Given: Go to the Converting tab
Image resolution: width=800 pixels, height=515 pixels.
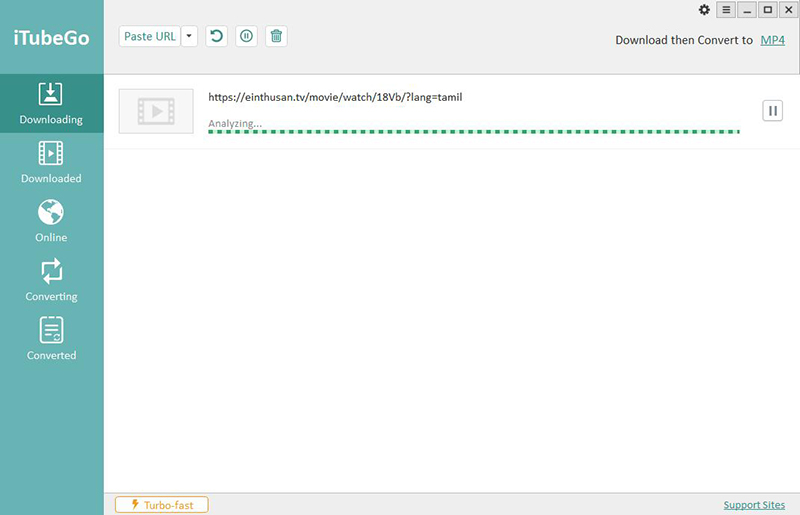Looking at the screenshot, I should click(x=52, y=280).
